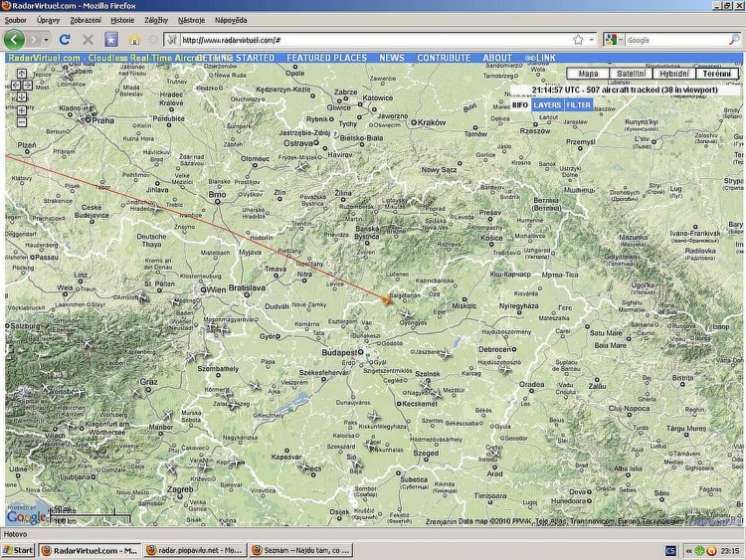
Task: Click the Windows Start button
Action: (18, 550)
